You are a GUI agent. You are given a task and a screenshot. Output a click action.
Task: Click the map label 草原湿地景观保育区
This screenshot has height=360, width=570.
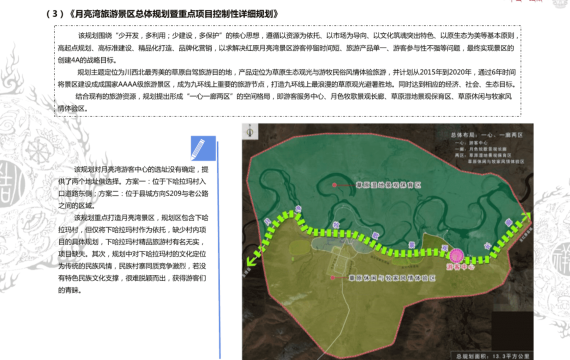click(388, 185)
